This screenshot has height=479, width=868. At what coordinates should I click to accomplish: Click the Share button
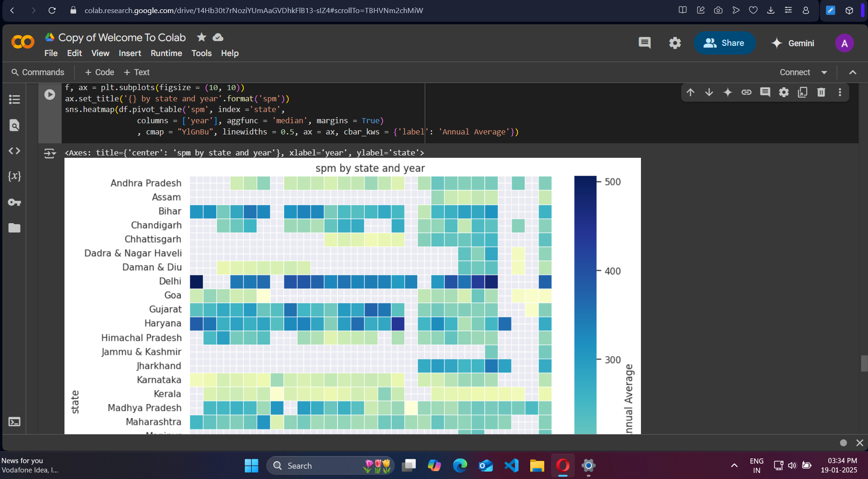tap(724, 43)
